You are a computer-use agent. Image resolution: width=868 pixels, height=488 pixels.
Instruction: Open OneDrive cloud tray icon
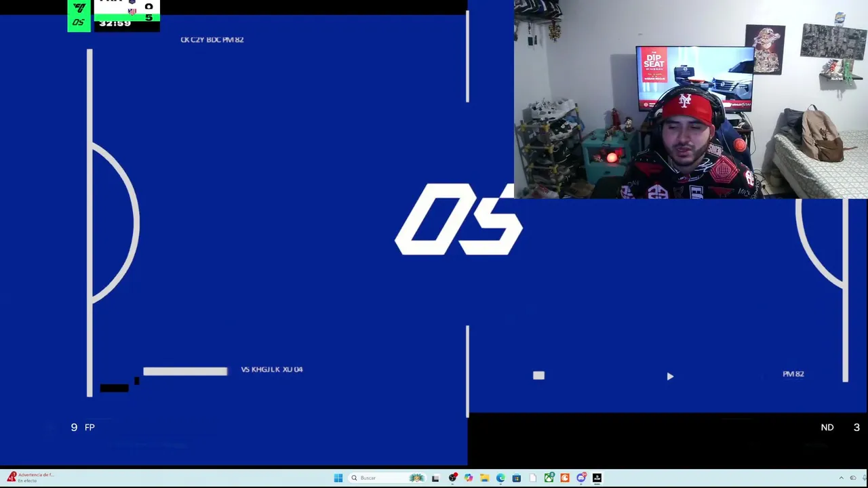[853, 478]
